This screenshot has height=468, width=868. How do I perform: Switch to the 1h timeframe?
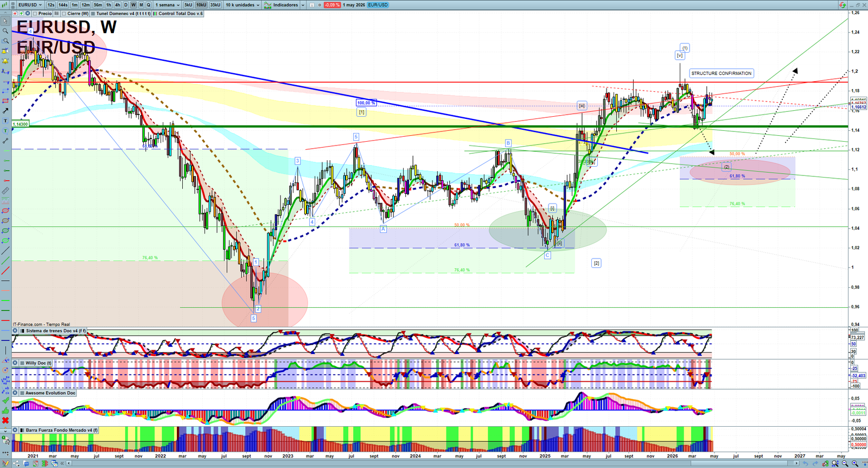108,5
